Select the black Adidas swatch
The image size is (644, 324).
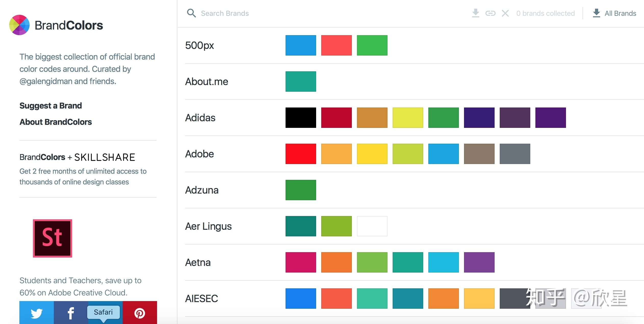tap(301, 118)
